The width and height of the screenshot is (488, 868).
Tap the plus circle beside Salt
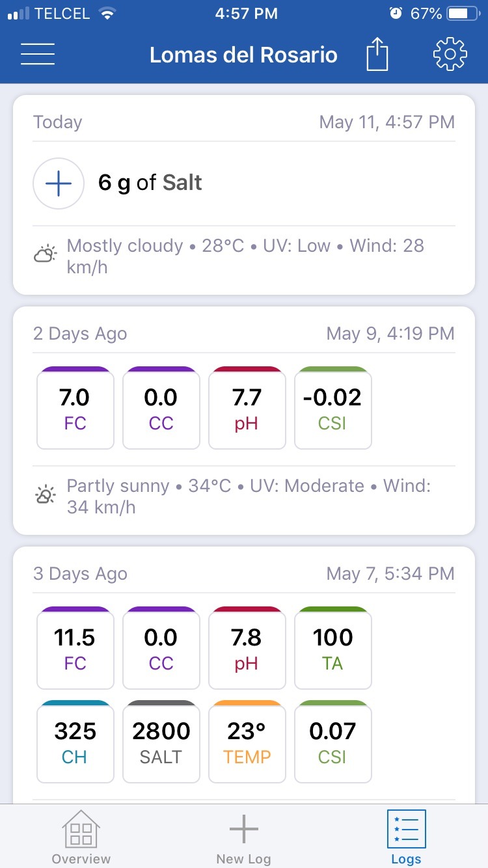59,183
